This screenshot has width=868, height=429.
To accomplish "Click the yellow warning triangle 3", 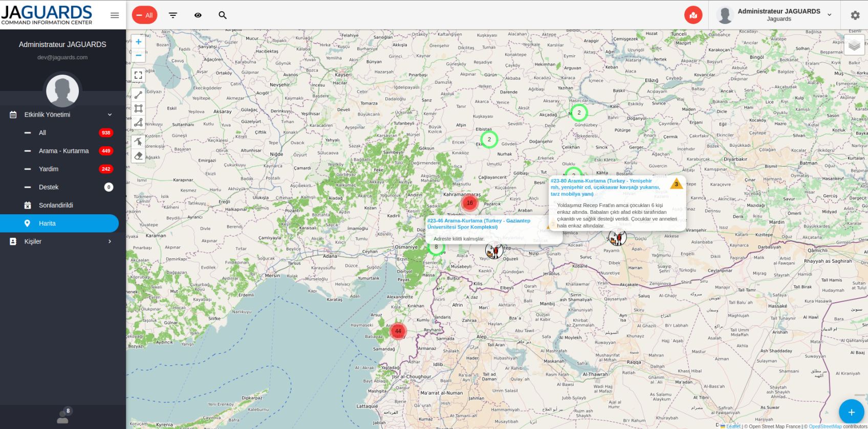I will 677,184.
